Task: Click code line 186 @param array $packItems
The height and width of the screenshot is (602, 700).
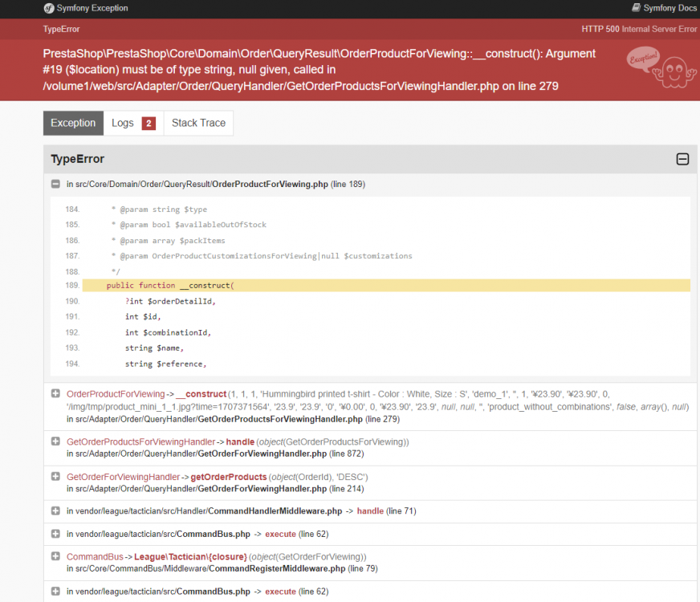Action: tap(169, 241)
